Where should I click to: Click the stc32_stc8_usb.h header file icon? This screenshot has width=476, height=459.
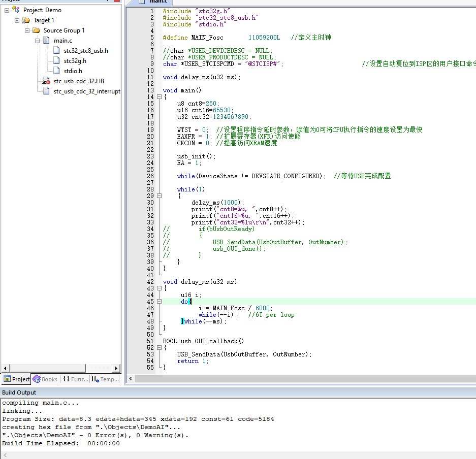[57, 51]
